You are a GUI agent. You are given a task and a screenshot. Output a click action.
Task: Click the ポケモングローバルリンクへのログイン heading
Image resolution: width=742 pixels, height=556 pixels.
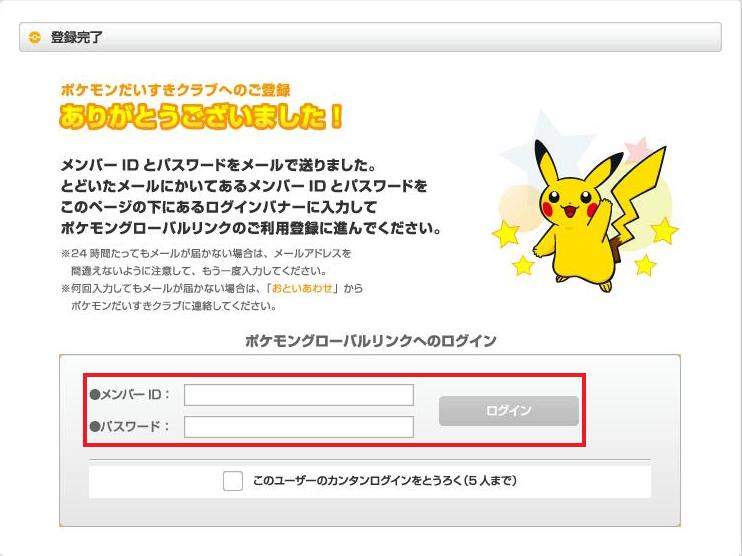(370, 341)
